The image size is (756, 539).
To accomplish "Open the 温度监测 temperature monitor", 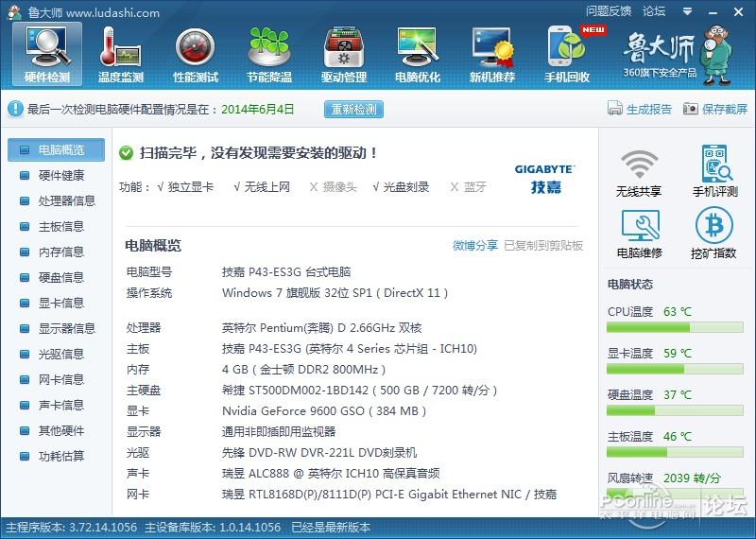I will click(121, 54).
